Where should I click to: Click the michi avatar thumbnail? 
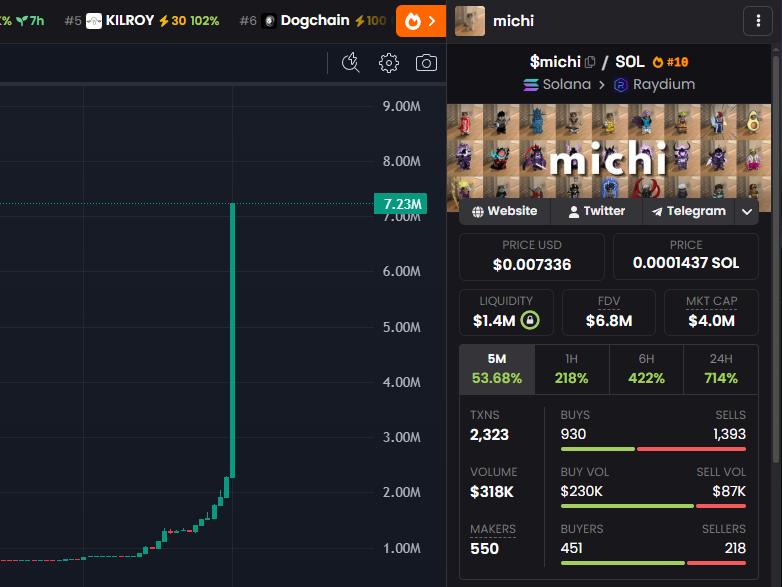(x=470, y=21)
